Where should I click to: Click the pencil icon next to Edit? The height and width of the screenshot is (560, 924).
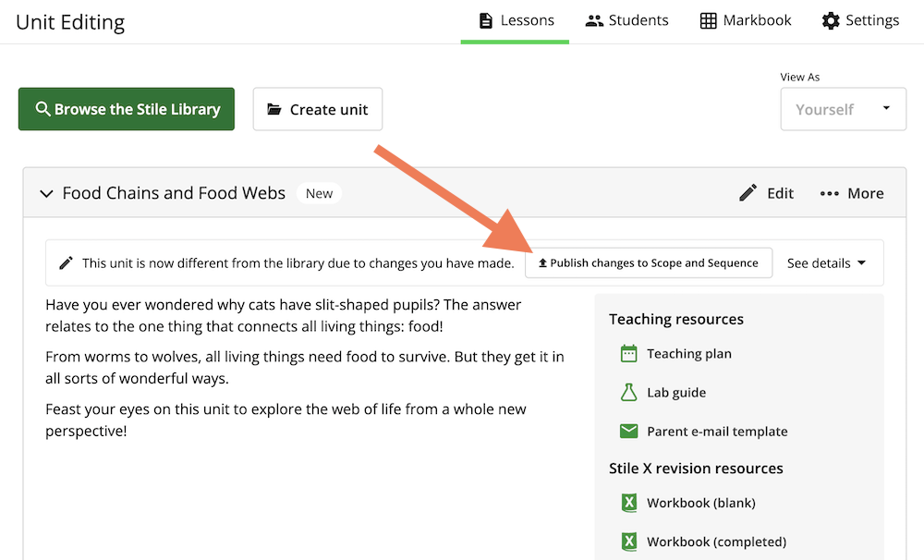(748, 193)
